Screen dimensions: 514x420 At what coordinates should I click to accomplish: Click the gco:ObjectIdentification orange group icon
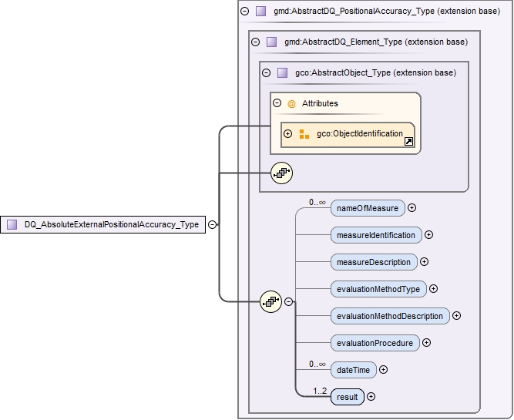click(x=304, y=134)
